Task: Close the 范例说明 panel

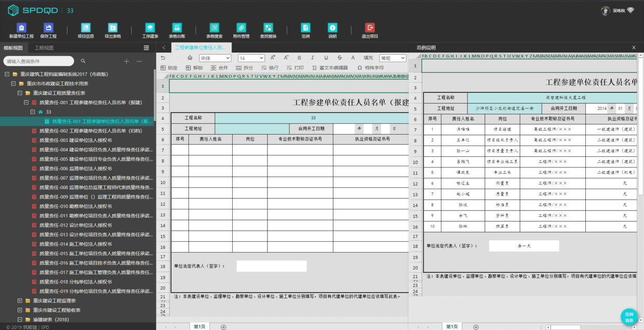Action: (x=634, y=47)
